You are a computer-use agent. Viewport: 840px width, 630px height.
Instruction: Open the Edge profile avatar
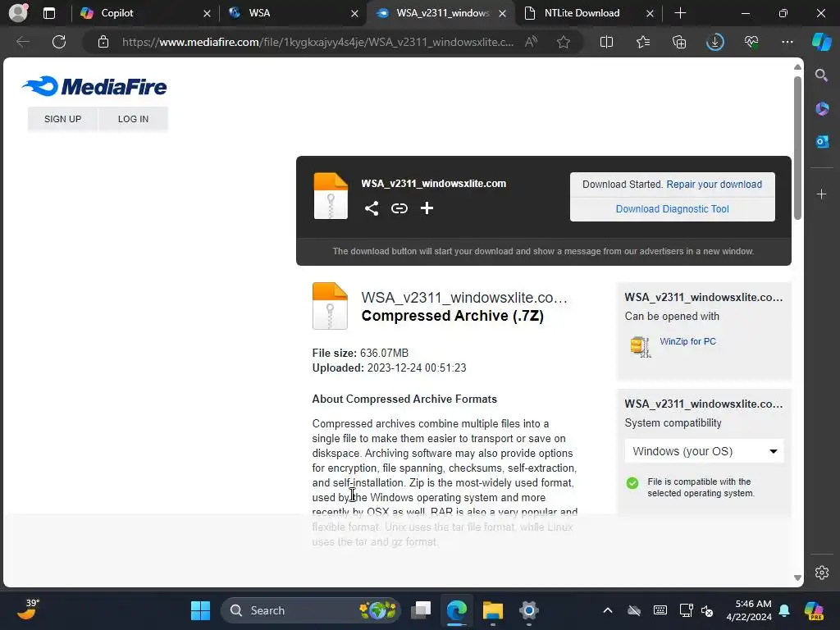18,13
